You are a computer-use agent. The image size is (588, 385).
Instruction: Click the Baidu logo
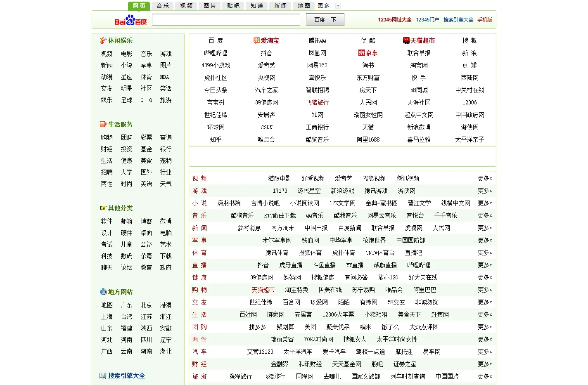point(130,20)
